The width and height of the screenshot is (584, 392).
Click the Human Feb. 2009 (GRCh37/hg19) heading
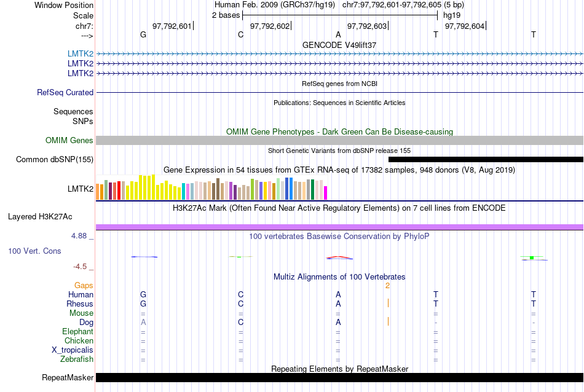coord(275,5)
